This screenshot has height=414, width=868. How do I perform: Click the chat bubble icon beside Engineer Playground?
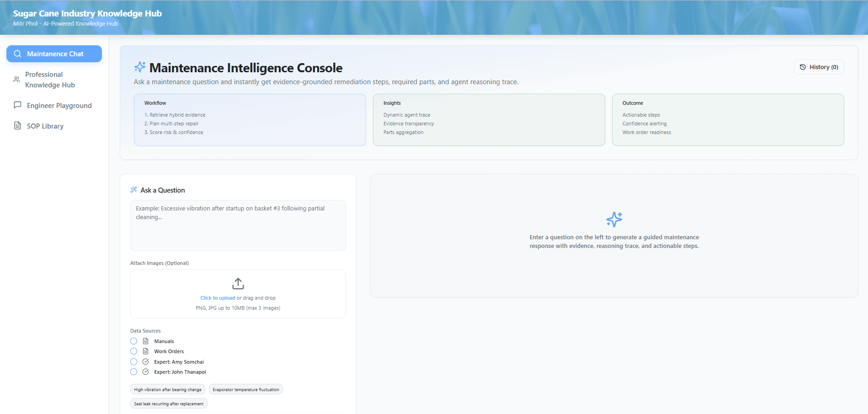click(18, 105)
